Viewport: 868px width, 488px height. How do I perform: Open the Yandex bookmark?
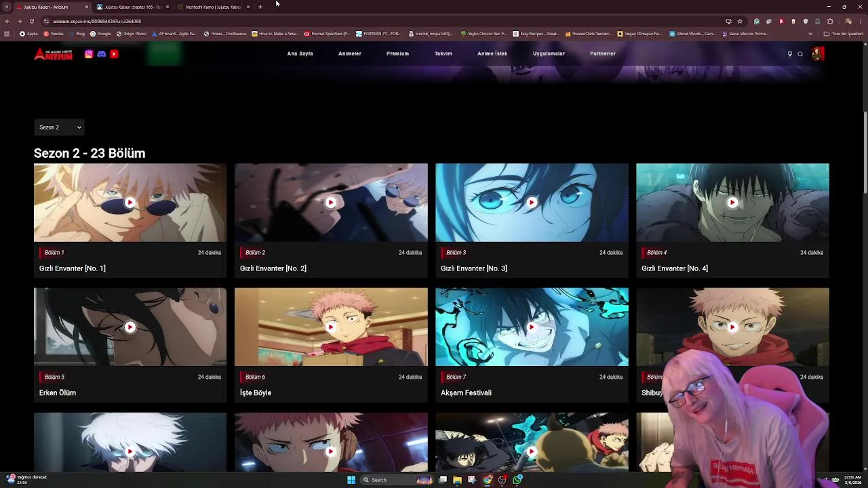pos(54,33)
